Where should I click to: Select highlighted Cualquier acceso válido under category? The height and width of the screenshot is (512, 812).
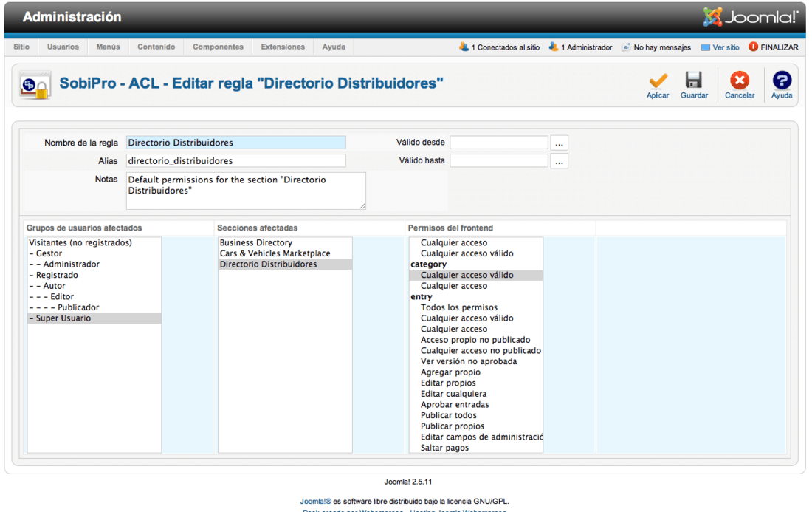(x=476, y=275)
